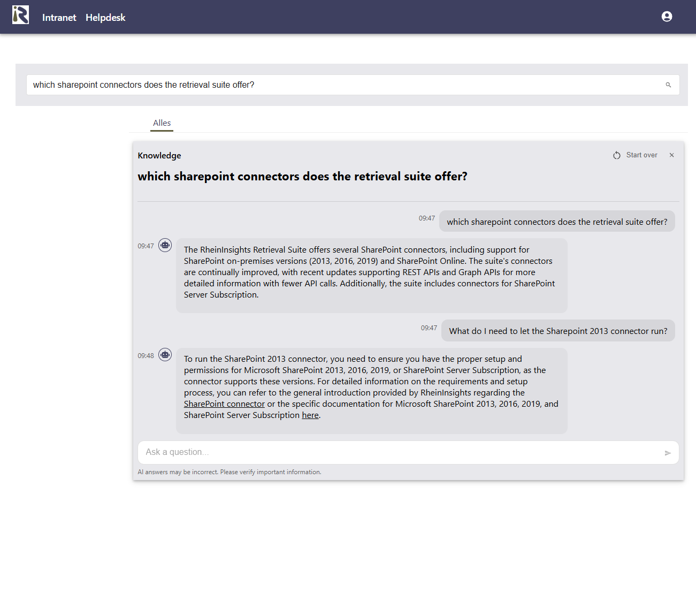Click the 09:48 timestamp
The width and height of the screenshot is (696, 616).
(146, 356)
